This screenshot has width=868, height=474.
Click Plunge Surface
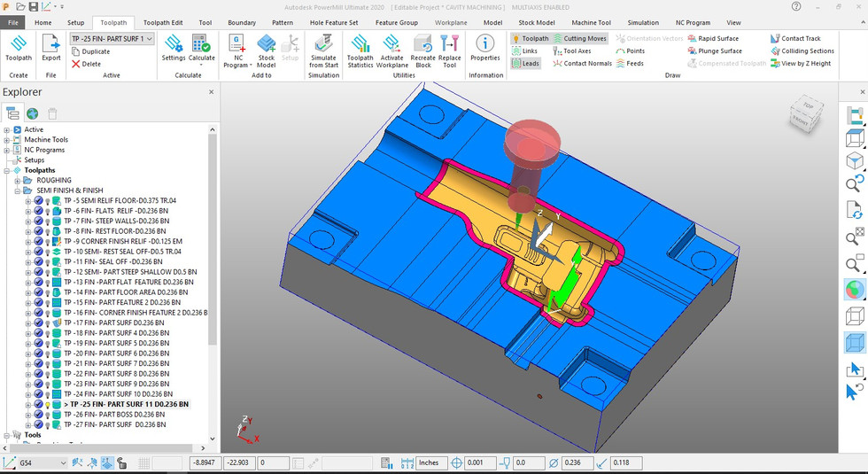tap(715, 51)
